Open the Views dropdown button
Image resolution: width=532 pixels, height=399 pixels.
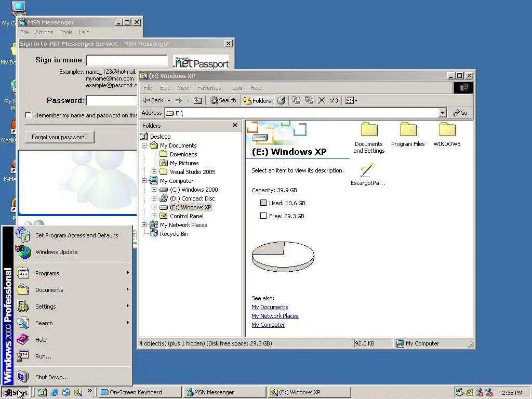pos(351,100)
